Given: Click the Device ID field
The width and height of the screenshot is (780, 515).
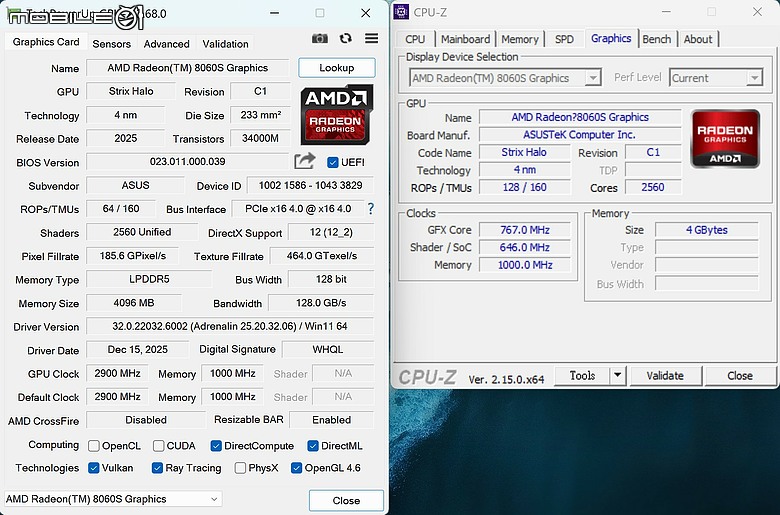Looking at the screenshot, I should [x=310, y=185].
